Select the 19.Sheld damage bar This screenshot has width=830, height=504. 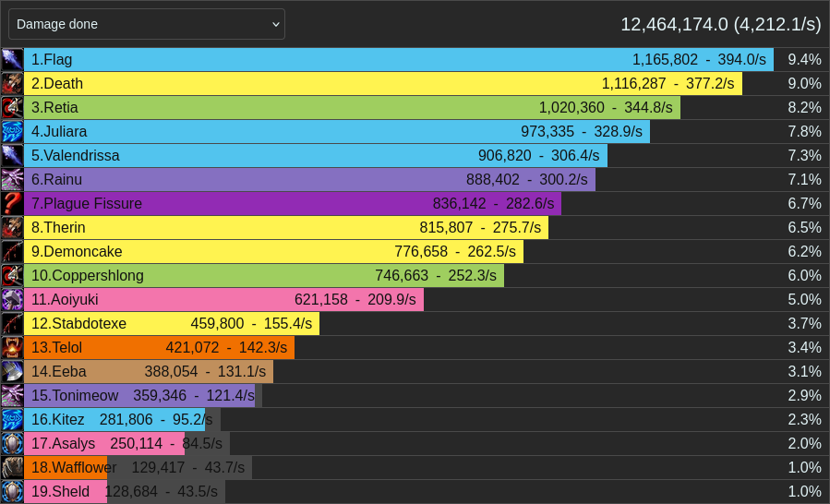(66, 491)
